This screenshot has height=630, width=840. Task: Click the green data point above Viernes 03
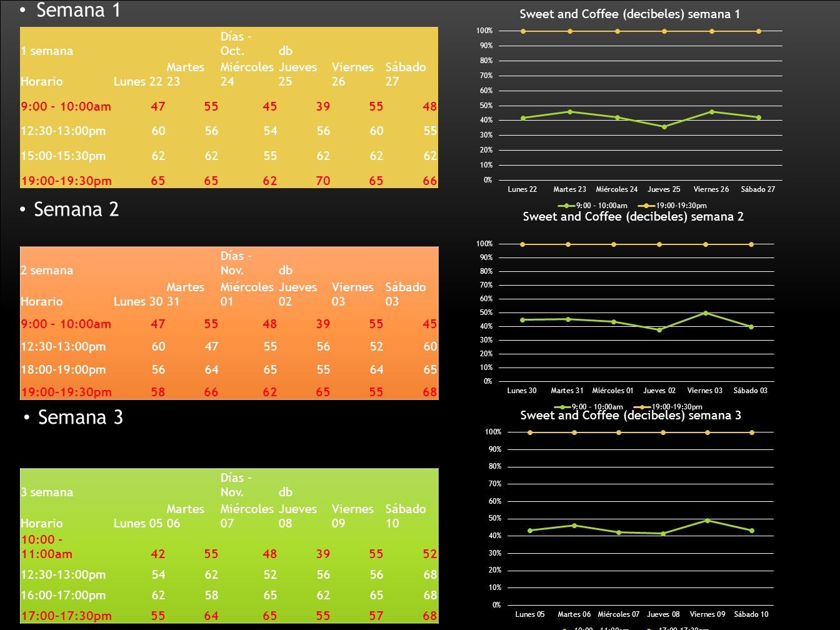pyautogui.click(x=706, y=313)
